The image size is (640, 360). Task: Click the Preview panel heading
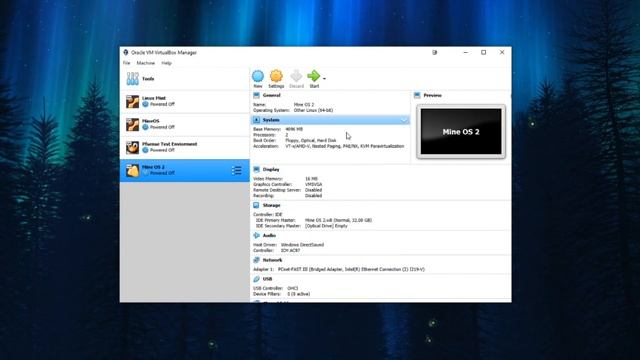tap(432, 95)
